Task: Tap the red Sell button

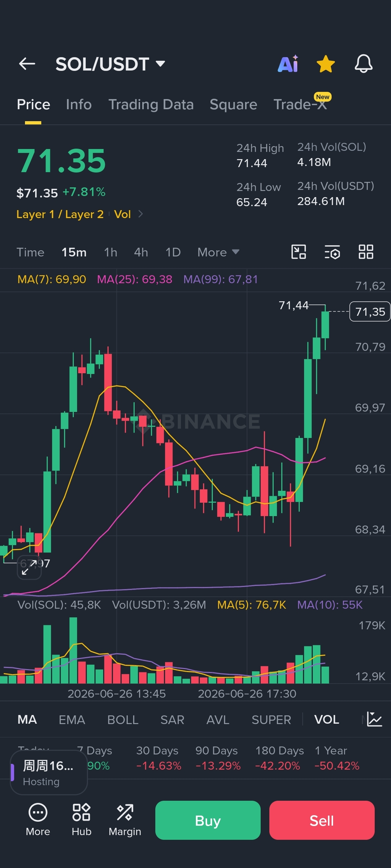Action: tap(322, 820)
